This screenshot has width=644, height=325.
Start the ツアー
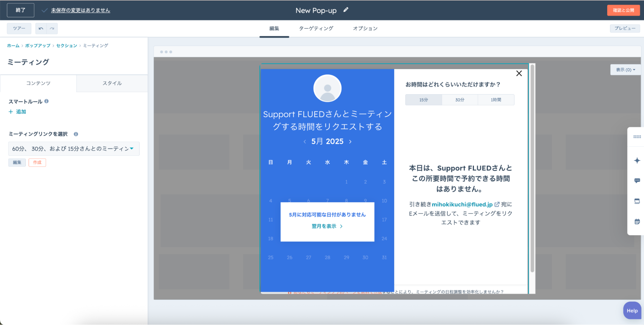(x=19, y=29)
